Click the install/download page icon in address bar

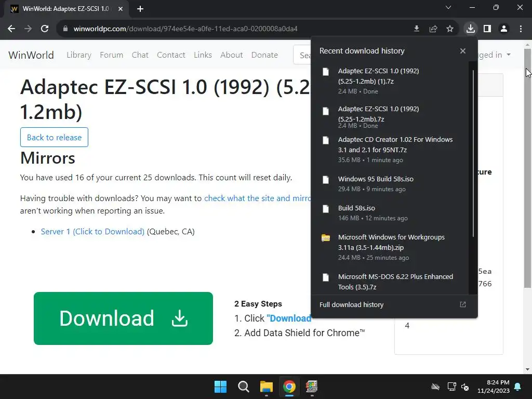point(417,29)
